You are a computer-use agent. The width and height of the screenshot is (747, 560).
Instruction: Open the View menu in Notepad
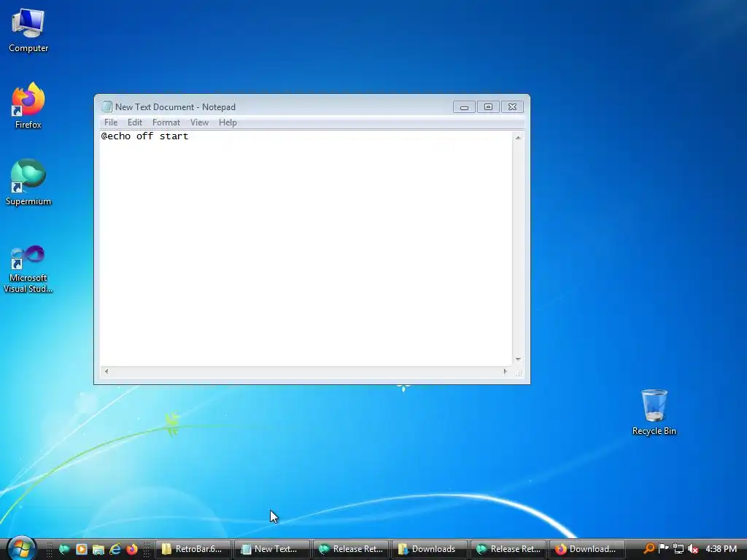[199, 122]
